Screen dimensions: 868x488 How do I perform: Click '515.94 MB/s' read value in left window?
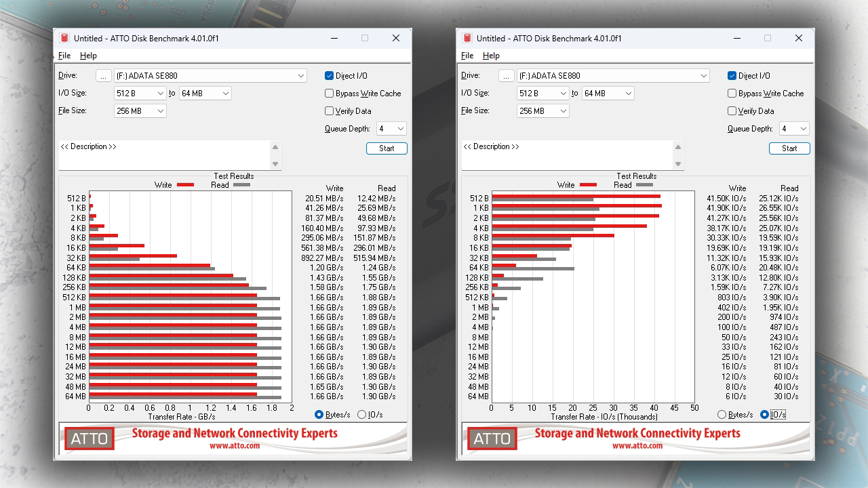coord(374,258)
